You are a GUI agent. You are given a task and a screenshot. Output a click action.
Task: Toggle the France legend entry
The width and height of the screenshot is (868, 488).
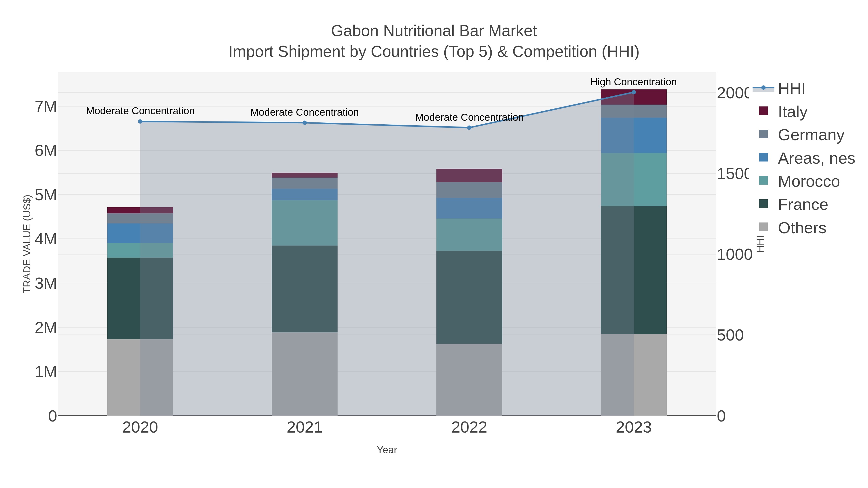pyautogui.click(x=793, y=204)
